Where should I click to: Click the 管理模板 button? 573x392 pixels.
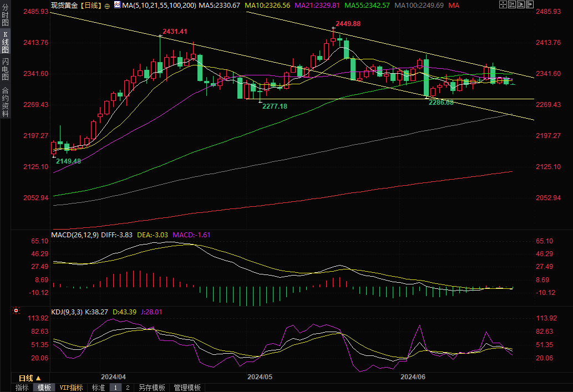pyautogui.click(x=187, y=388)
